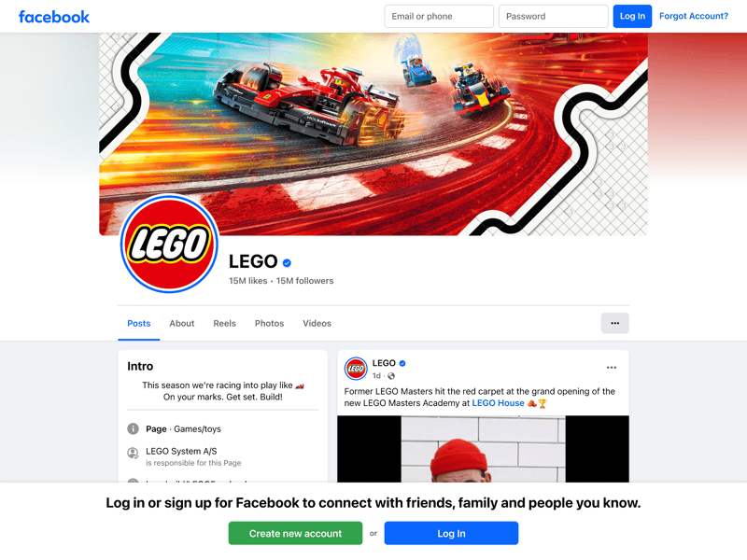This screenshot has height=560, width=747.
Task: Go to the Videos tab
Action: (x=317, y=323)
